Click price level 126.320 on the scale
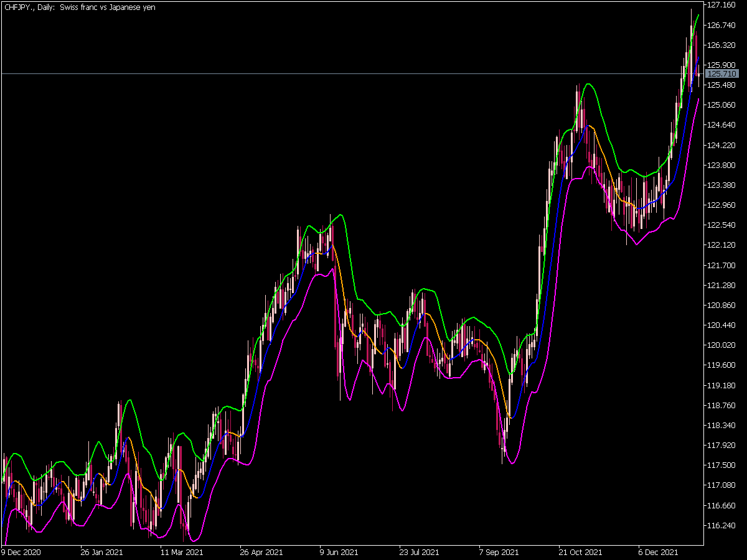 (x=722, y=45)
